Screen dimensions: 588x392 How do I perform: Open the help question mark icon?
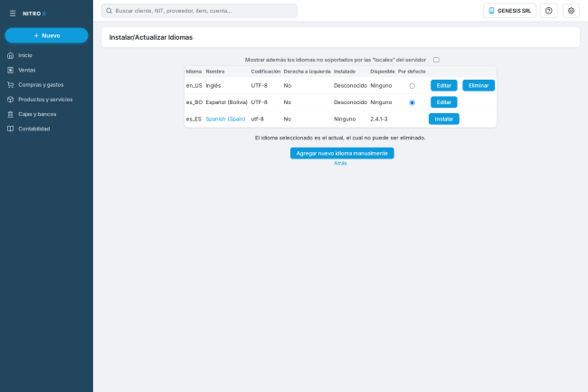548,11
